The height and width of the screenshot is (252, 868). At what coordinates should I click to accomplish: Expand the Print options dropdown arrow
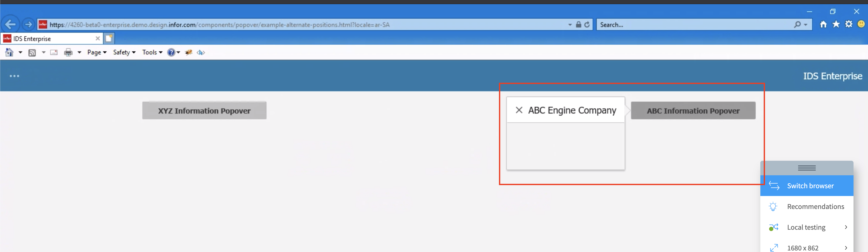(79, 52)
